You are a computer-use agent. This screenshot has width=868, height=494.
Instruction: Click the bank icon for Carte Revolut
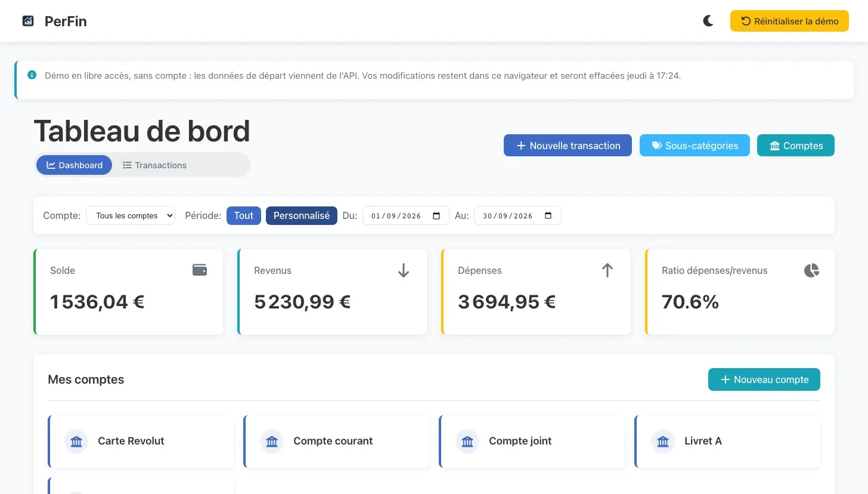coord(76,441)
